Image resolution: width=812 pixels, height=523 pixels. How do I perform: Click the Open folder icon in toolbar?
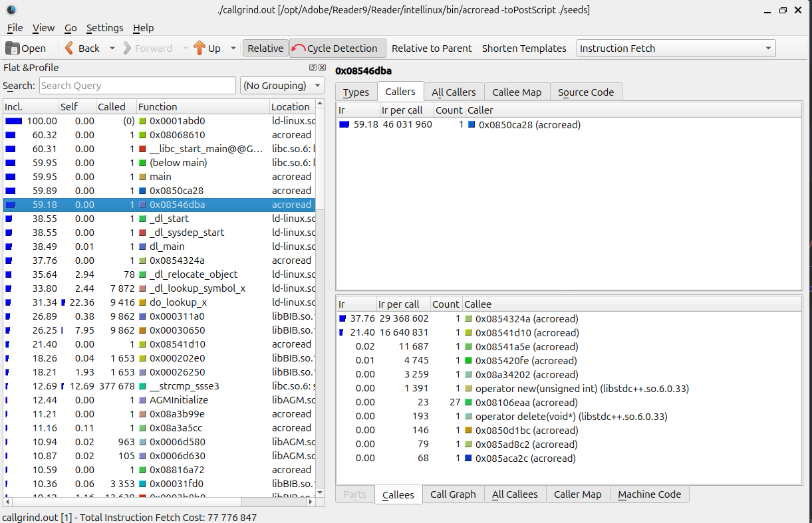[x=13, y=49]
